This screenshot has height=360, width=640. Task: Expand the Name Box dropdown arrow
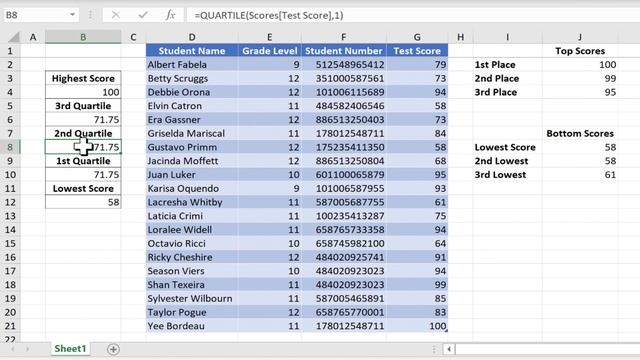[x=72, y=15]
